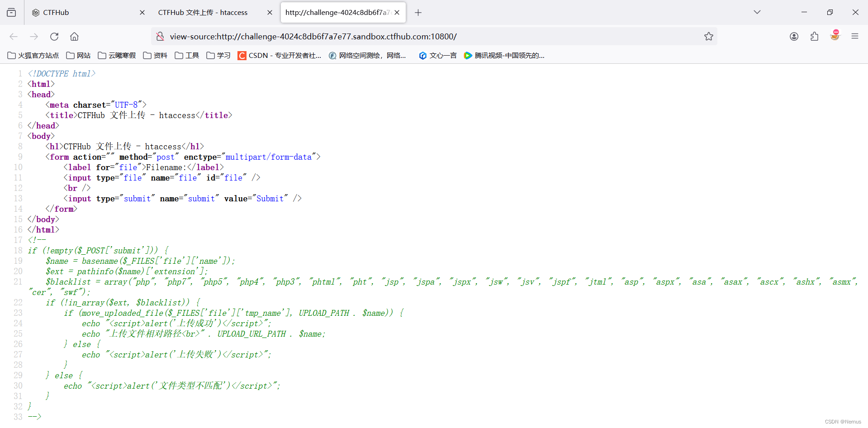Screen dimensions: 868x428
Task: Click 'UTF-8' charset value in source
Action: tap(126, 105)
